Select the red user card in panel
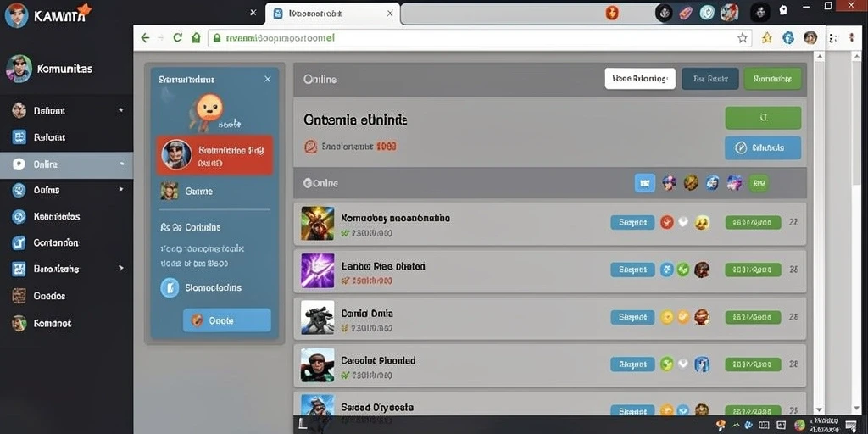 pyautogui.click(x=214, y=155)
